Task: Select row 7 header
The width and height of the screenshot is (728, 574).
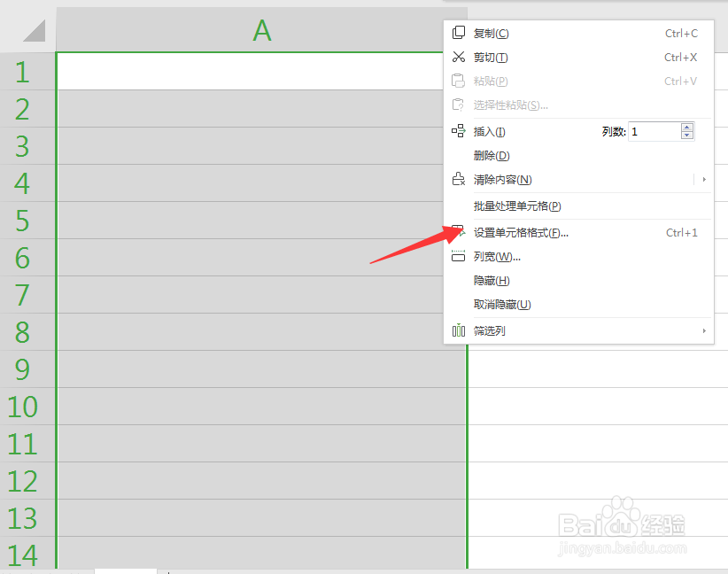Action: (x=27, y=295)
